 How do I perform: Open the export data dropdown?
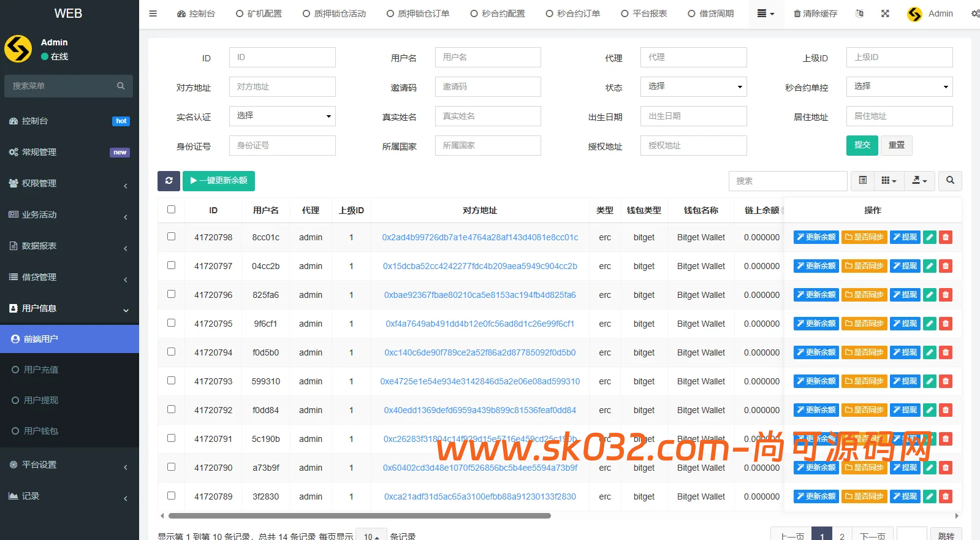(x=920, y=181)
